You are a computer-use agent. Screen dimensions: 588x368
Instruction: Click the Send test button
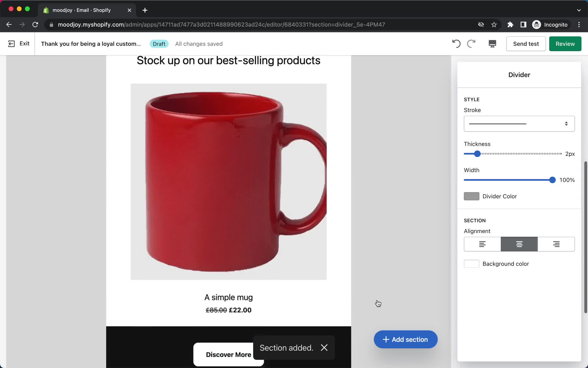click(526, 44)
